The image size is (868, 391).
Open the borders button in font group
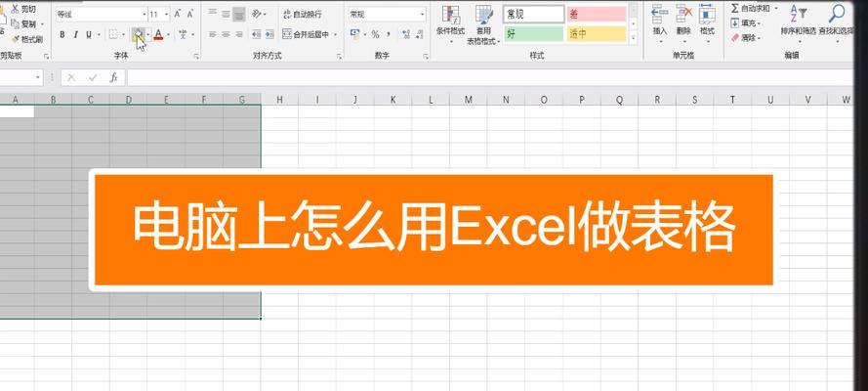point(113,35)
